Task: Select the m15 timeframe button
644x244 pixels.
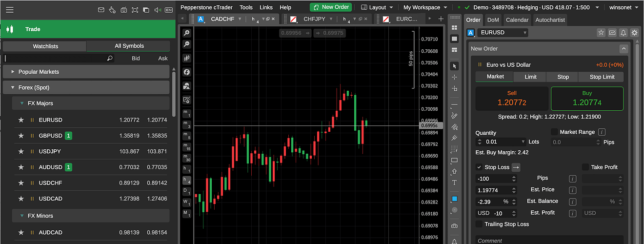Action: (186, 147)
